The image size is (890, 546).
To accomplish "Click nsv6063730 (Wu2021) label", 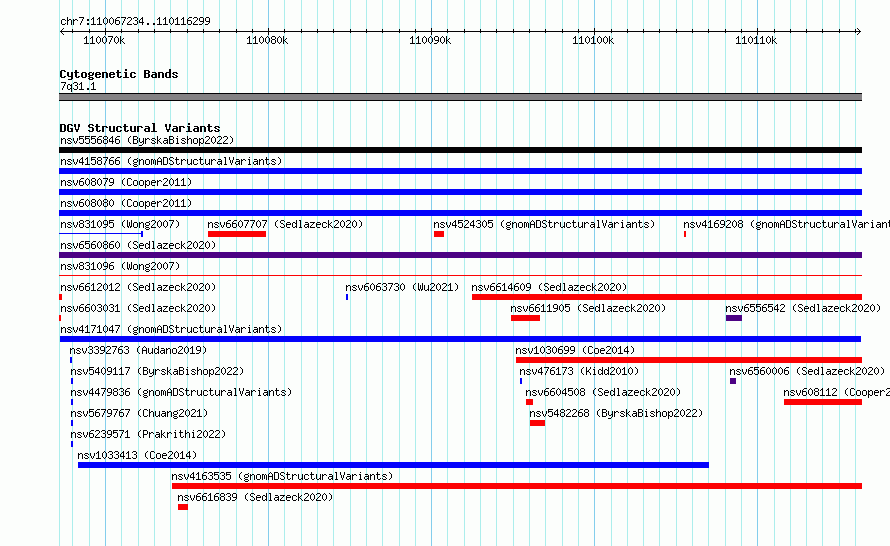I will coord(402,287).
